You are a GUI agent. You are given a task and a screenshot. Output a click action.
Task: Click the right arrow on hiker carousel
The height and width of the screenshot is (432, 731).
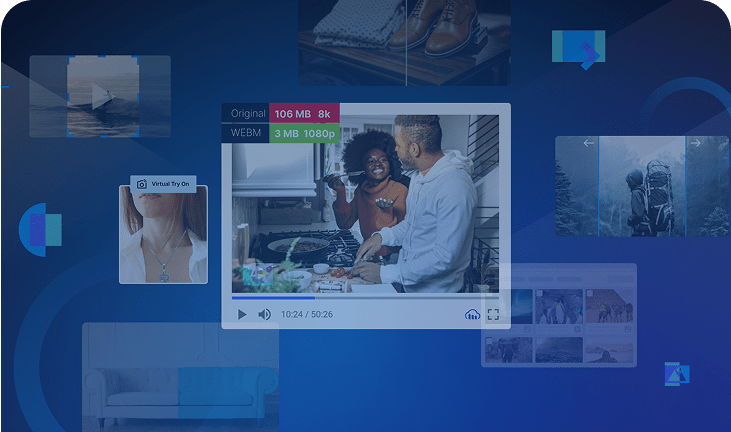click(696, 143)
